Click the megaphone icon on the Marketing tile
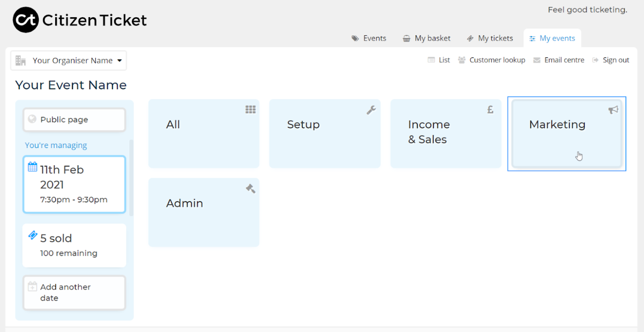 tap(613, 110)
